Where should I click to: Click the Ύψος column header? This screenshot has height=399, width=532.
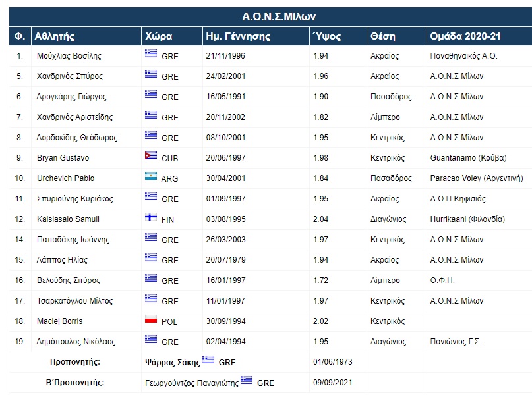point(326,36)
